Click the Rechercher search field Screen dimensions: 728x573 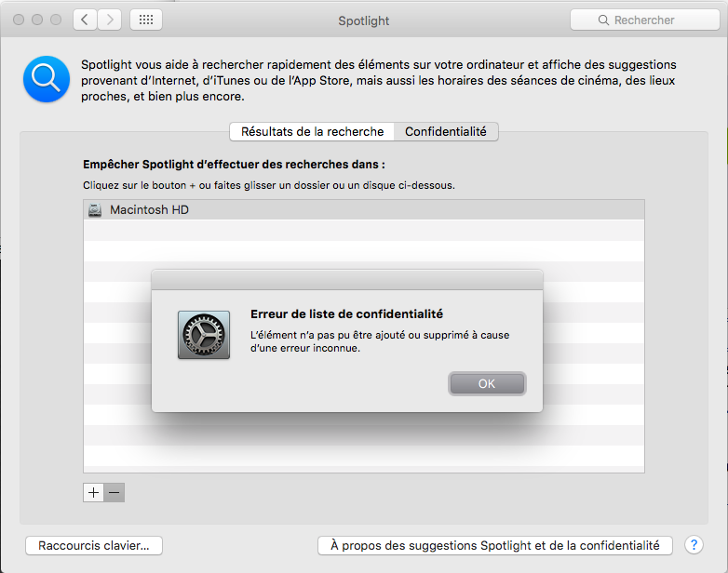pyautogui.click(x=644, y=20)
